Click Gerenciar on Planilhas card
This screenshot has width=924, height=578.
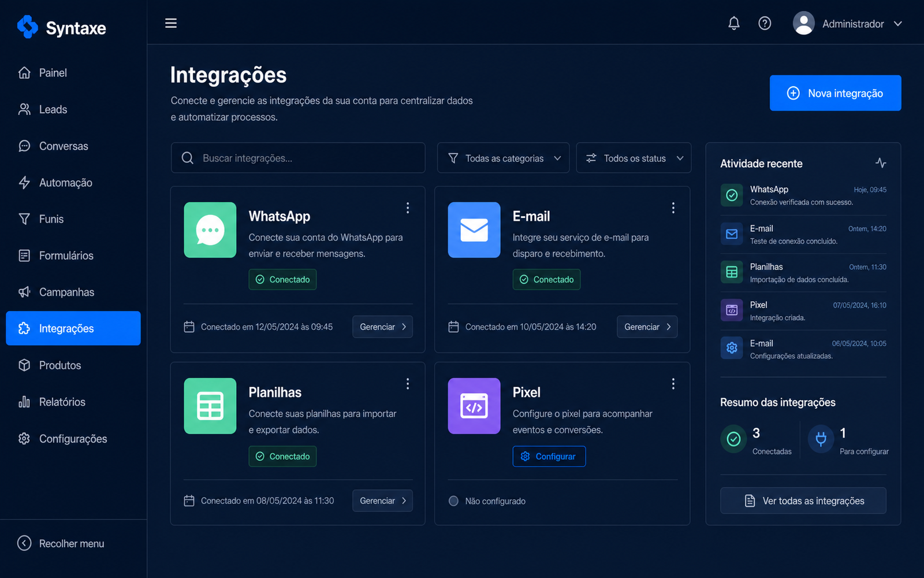(x=382, y=501)
